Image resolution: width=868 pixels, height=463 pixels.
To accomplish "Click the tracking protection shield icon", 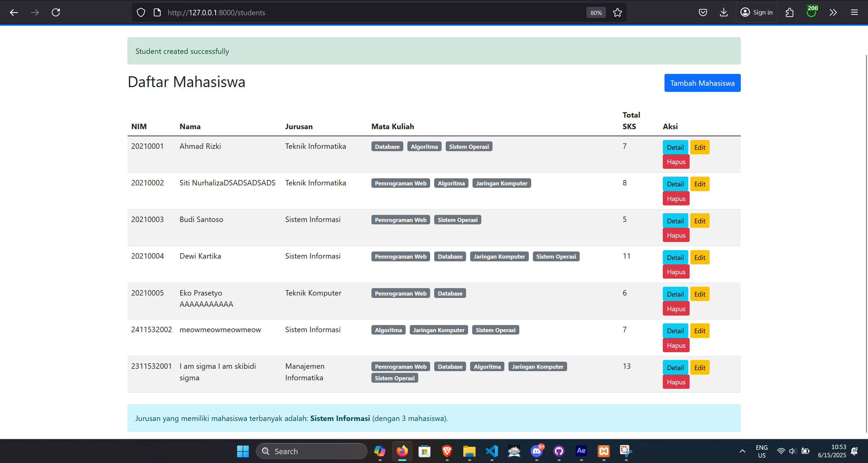I will tap(141, 13).
